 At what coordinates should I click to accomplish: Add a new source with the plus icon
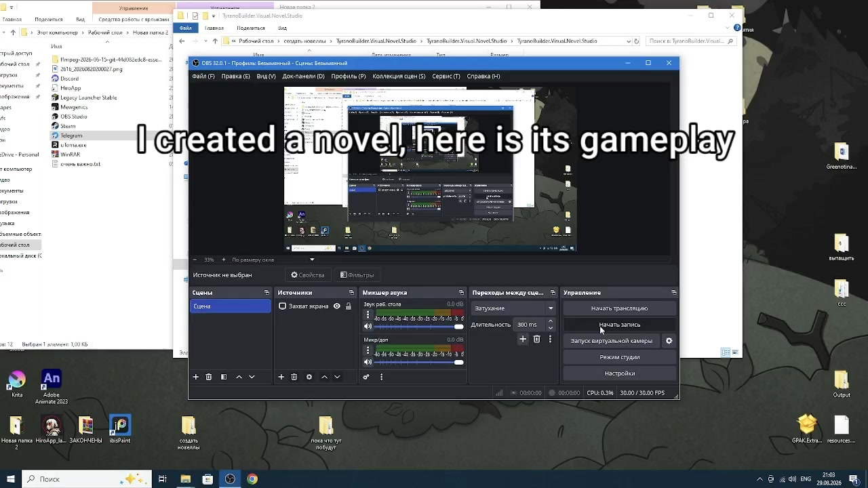pos(281,377)
